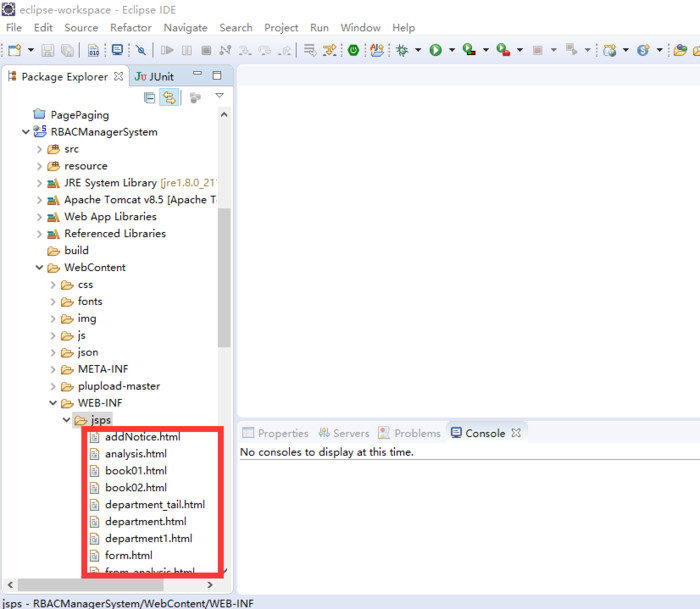Switch to the Properties tab

click(x=275, y=433)
